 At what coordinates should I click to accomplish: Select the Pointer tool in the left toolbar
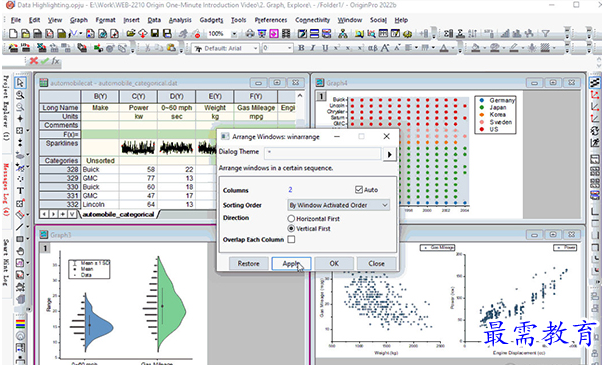(20, 83)
